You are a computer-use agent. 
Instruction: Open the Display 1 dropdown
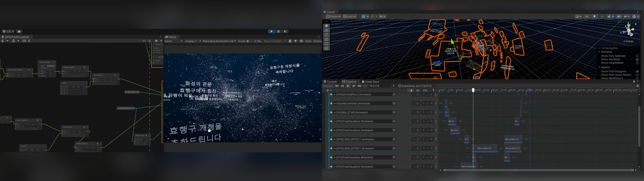pos(193,41)
